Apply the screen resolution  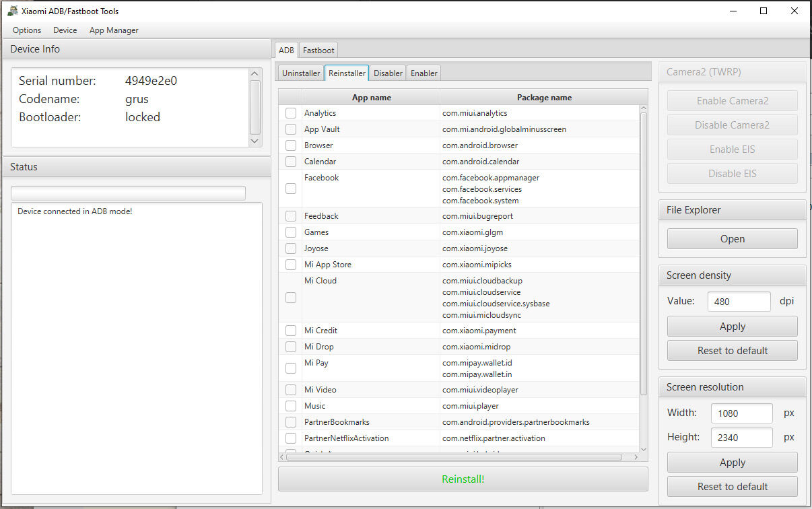(733, 463)
